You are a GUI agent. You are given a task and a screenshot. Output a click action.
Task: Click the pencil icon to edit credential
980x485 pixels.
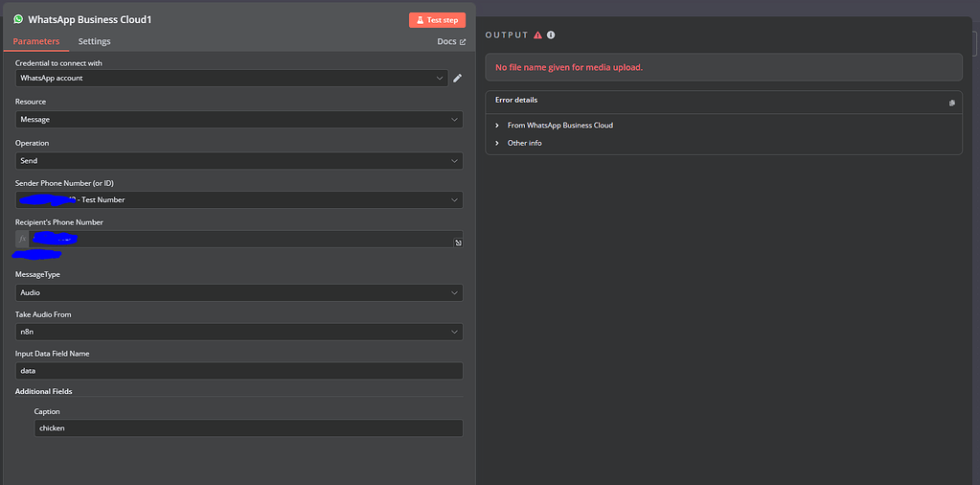[x=457, y=79]
